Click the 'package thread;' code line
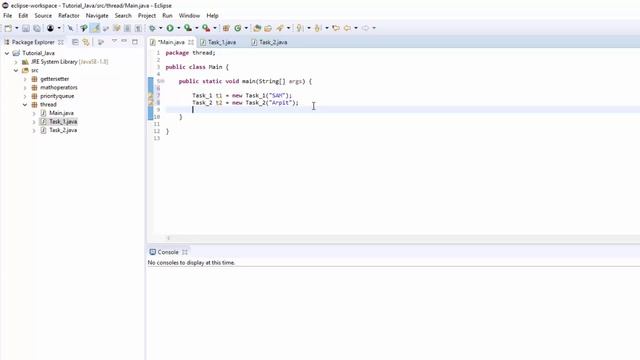Image resolution: width=640 pixels, height=360 pixels. click(190, 53)
